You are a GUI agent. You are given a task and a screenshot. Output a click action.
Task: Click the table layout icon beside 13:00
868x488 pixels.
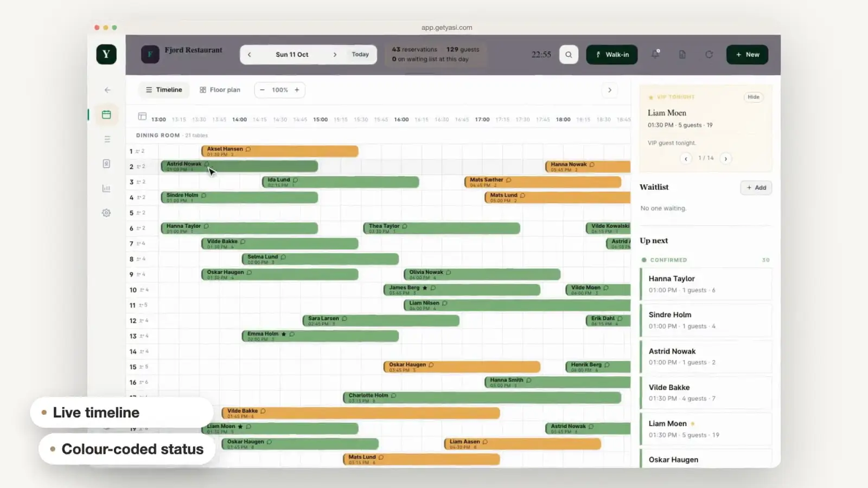[x=142, y=116]
